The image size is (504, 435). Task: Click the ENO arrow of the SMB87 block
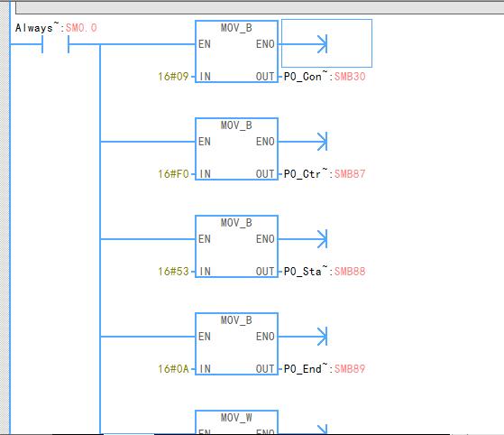(x=322, y=142)
